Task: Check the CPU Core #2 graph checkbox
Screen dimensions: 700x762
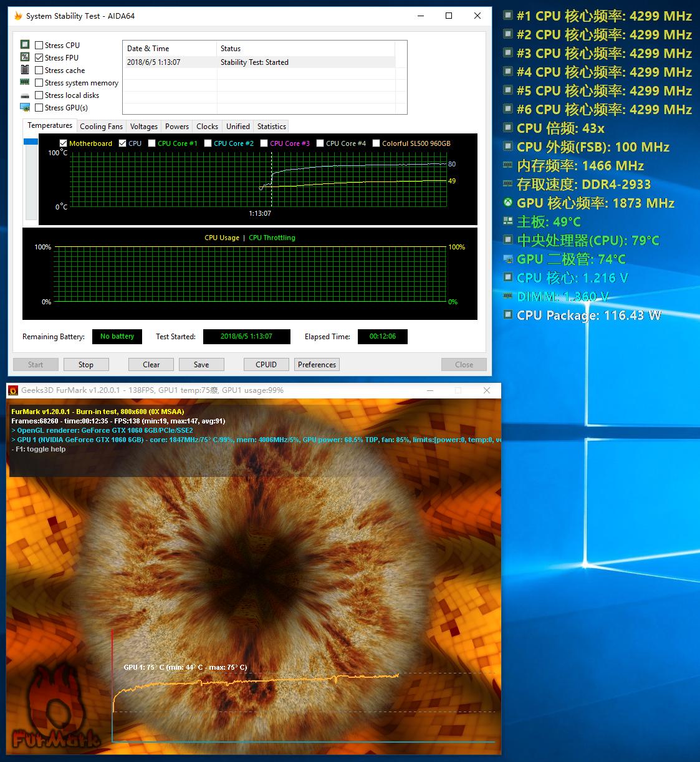Action: tap(208, 143)
